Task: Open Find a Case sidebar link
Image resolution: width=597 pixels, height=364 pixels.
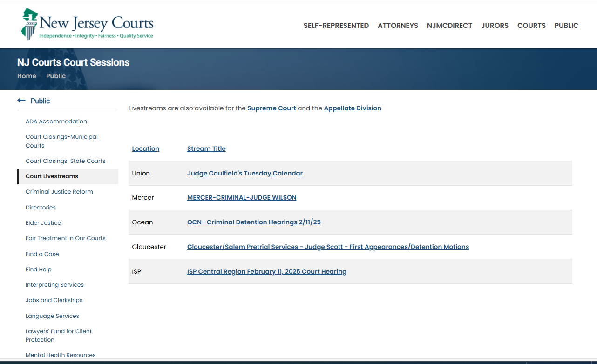Action: [42, 254]
